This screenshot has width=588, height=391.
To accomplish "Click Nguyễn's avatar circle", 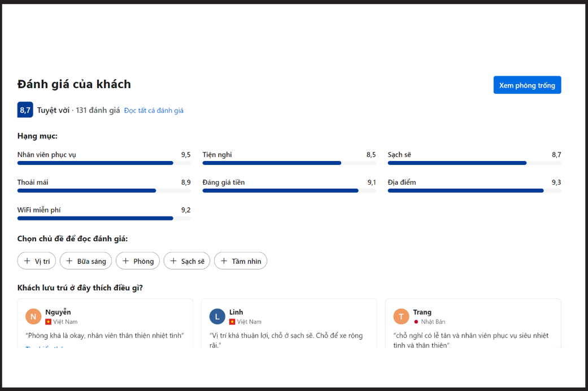I will tap(33, 316).
